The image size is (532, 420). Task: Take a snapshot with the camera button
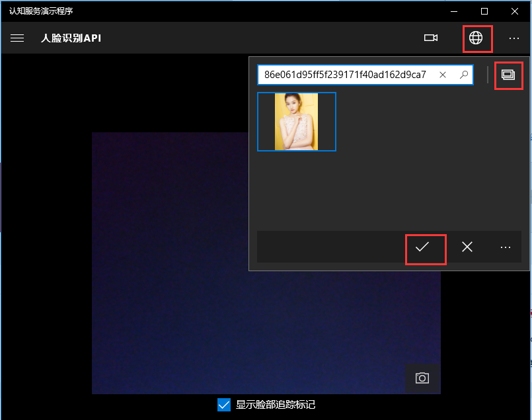point(422,378)
